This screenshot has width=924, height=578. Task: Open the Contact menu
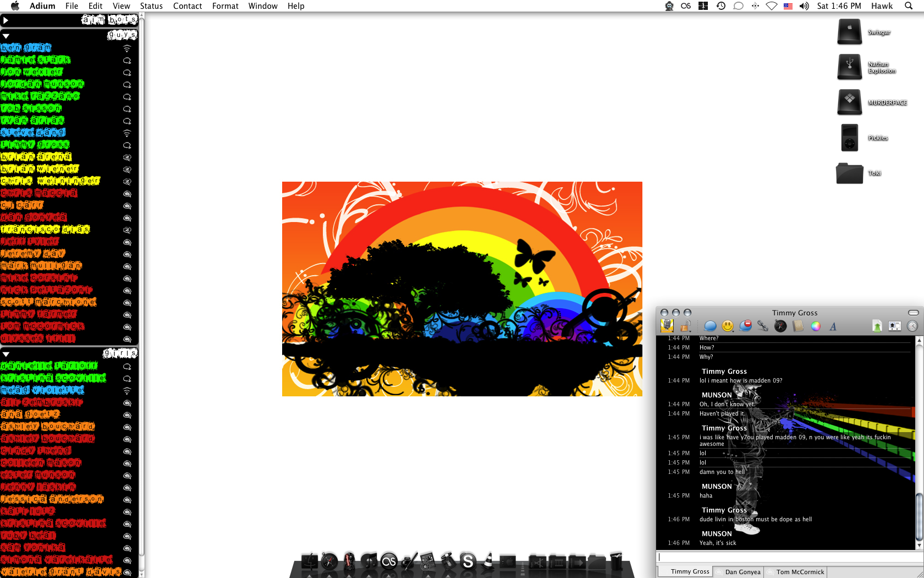point(188,6)
